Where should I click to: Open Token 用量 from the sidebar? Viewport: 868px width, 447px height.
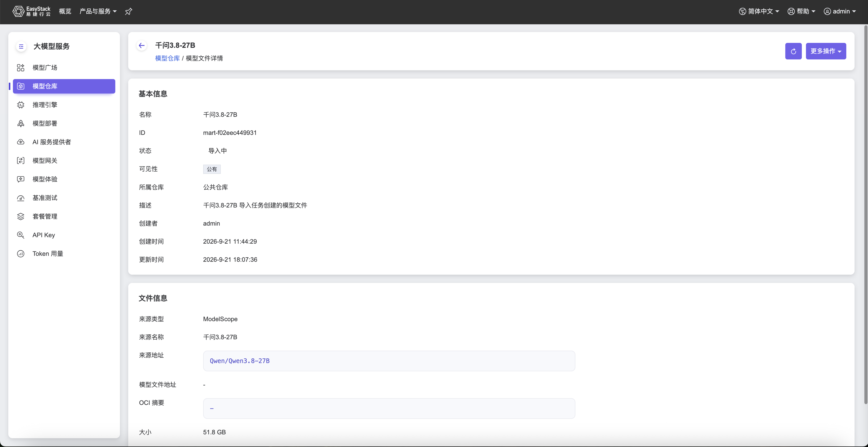(64, 254)
